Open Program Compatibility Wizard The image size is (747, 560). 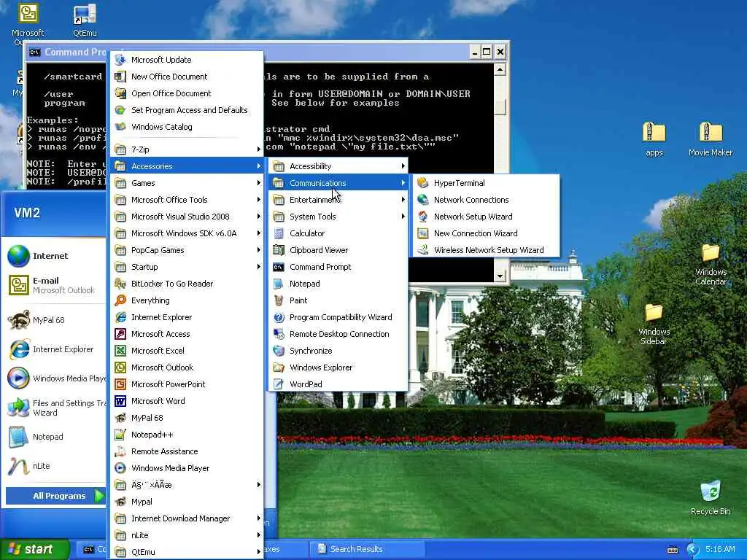(338, 317)
